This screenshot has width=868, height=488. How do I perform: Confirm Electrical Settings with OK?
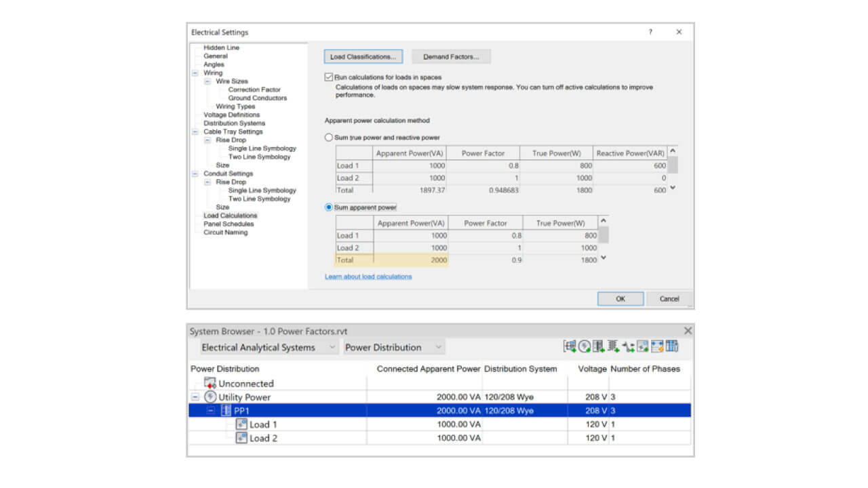point(620,299)
